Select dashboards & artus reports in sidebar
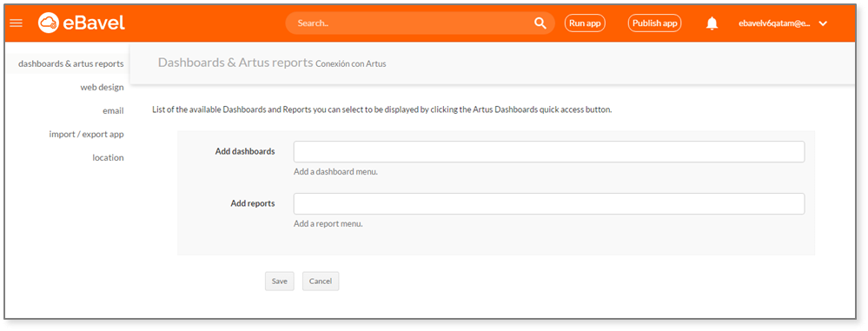This screenshot has width=868, height=331. click(x=71, y=63)
